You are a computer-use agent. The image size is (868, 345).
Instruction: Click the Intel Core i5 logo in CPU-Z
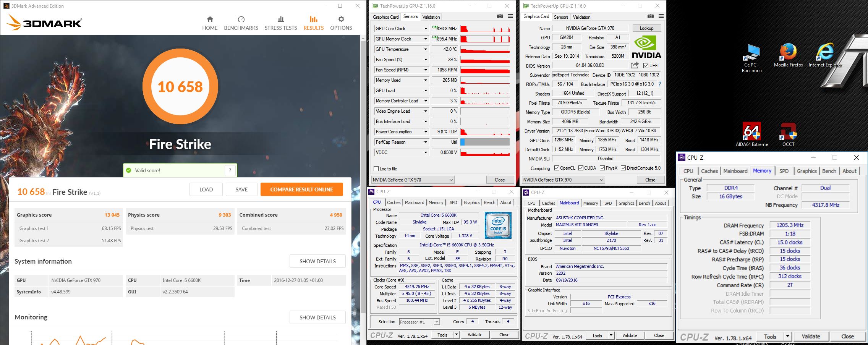click(x=498, y=225)
